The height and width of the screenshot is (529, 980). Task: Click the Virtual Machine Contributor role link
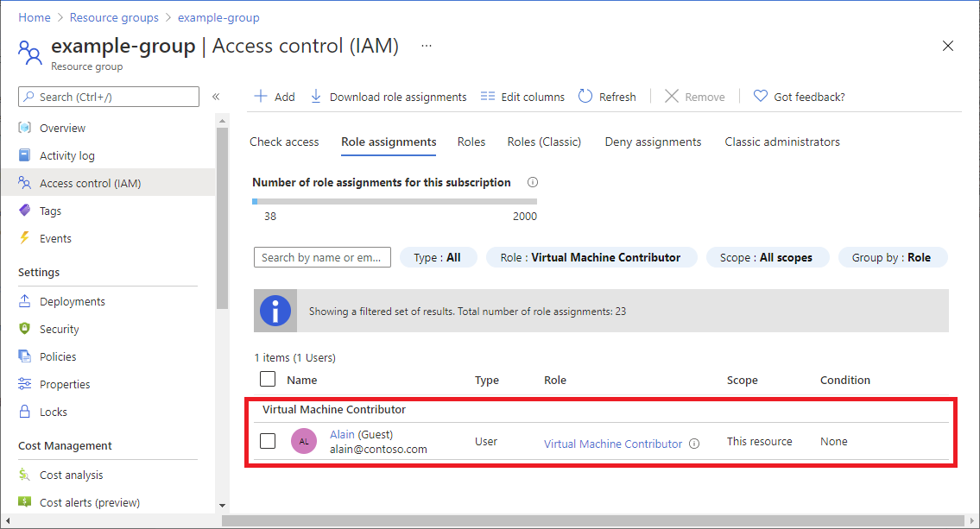613,444
